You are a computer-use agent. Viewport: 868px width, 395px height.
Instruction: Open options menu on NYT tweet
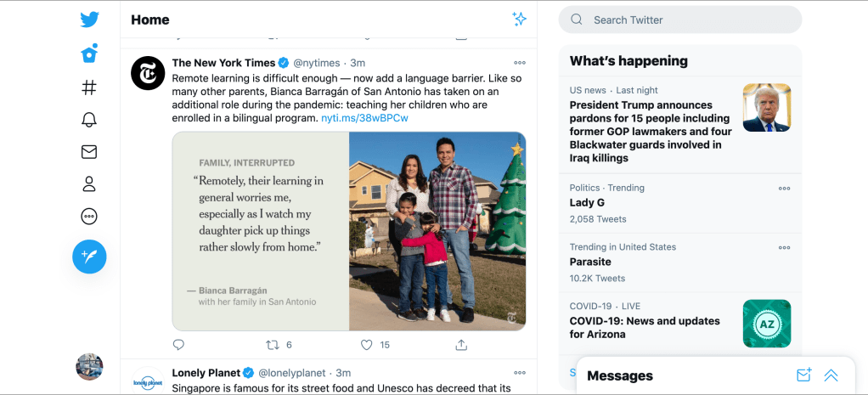tap(520, 63)
